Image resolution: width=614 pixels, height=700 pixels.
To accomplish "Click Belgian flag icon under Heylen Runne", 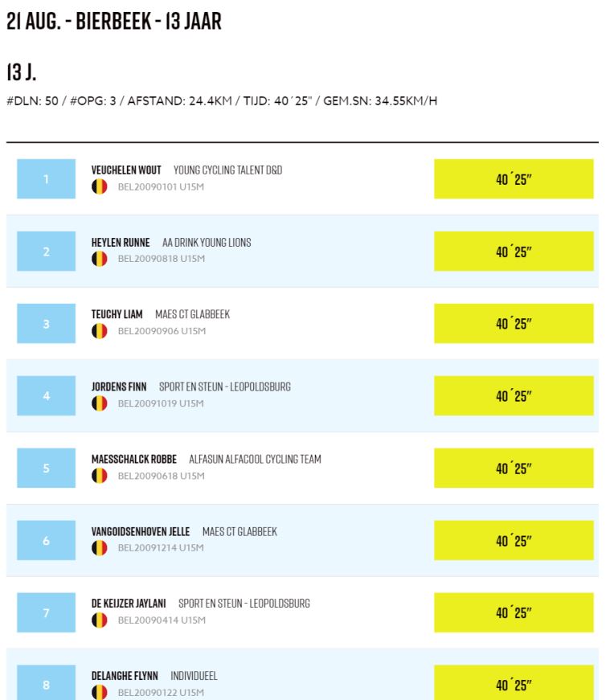I will (x=100, y=259).
